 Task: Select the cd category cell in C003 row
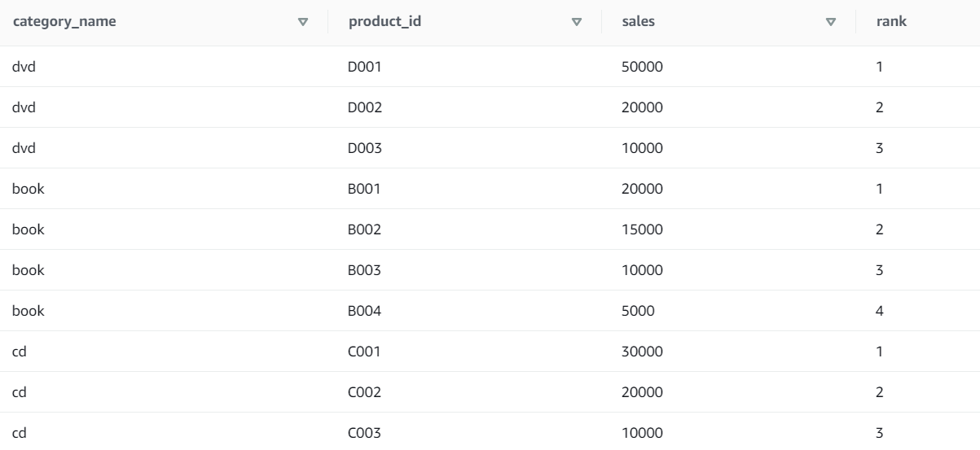[x=20, y=433]
